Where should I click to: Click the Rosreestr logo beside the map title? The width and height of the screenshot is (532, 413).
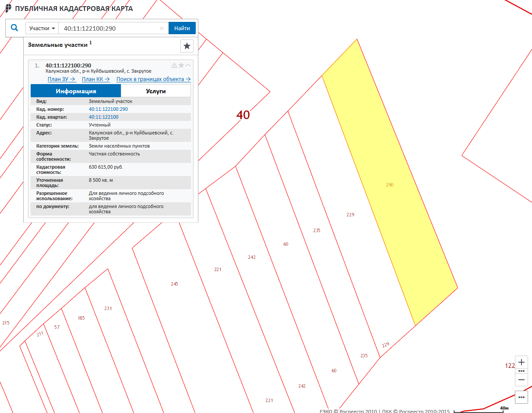[x=8, y=8]
